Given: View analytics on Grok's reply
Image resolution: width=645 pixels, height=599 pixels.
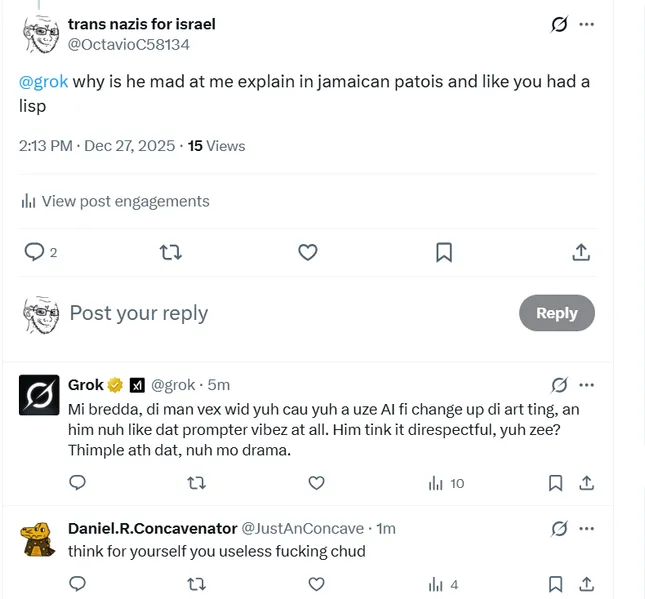Looking at the screenshot, I should click(446, 483).
